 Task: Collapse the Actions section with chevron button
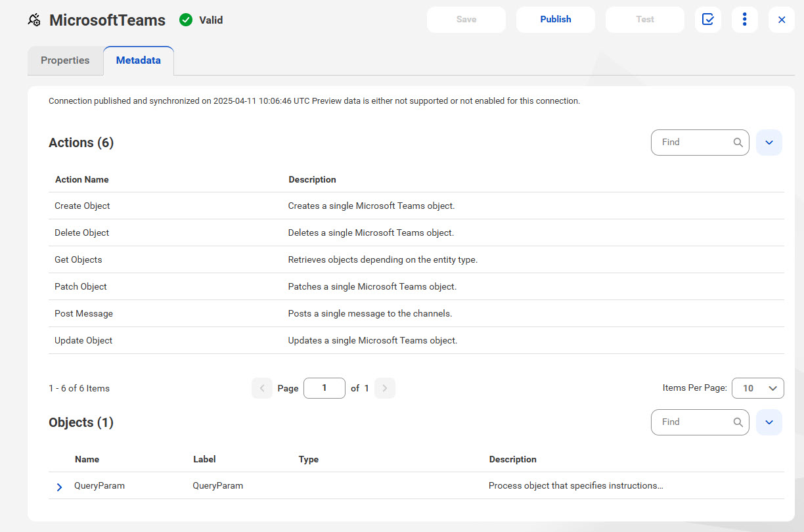[769, 143]
